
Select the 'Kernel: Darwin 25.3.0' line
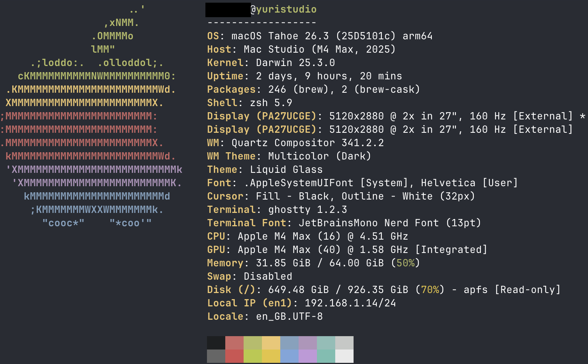271,63
